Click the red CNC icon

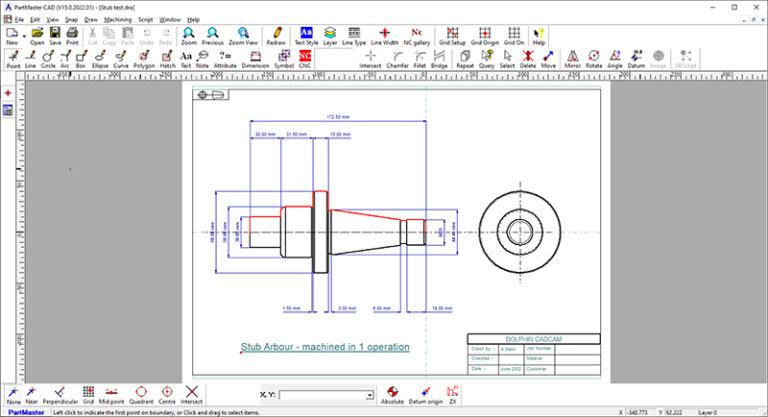tap(305, 59)
